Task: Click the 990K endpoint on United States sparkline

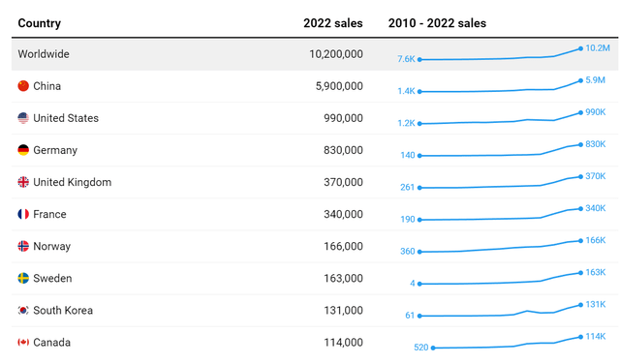Action: (x=580, y=112)
